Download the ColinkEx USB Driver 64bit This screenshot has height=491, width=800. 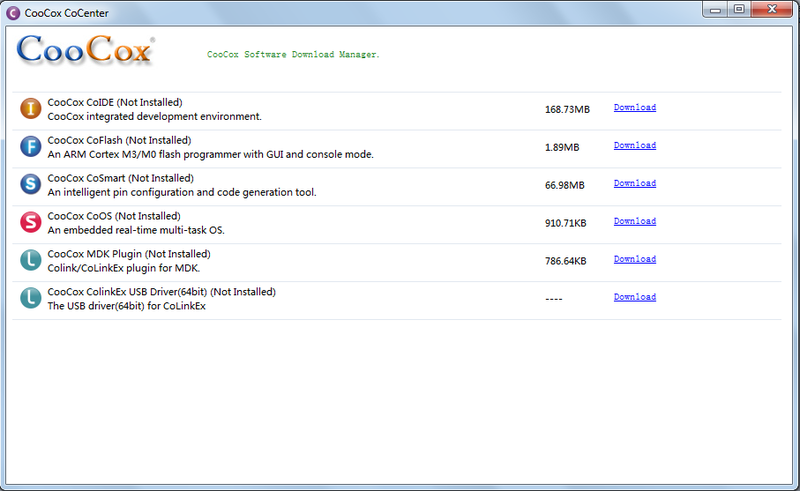tap(634, 297)
